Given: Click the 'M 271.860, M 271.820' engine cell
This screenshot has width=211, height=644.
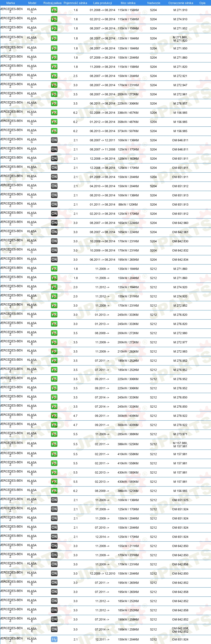Looking at the screenshot, I should click(180, 39).
